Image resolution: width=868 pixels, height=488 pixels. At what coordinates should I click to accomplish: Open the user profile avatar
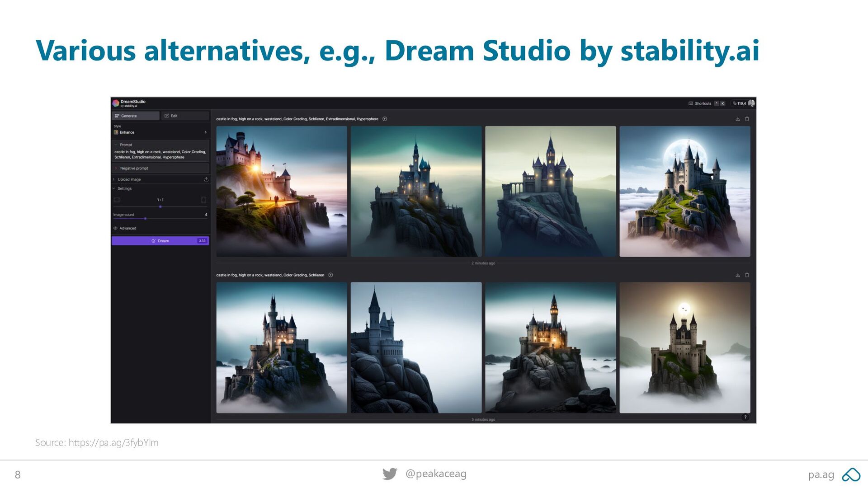pos(751,103)
